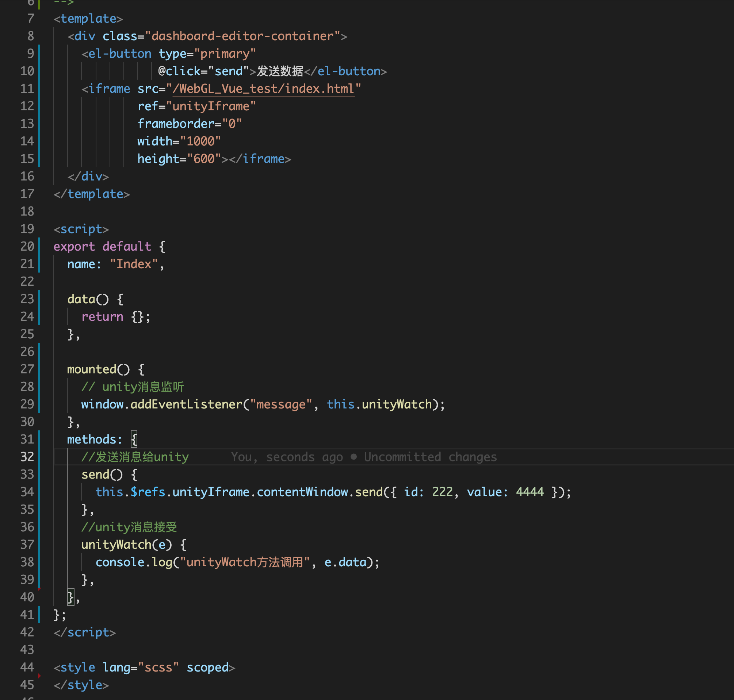734x700 pixels.
Task: Click contentWindow in the send call
Action: 302,492
